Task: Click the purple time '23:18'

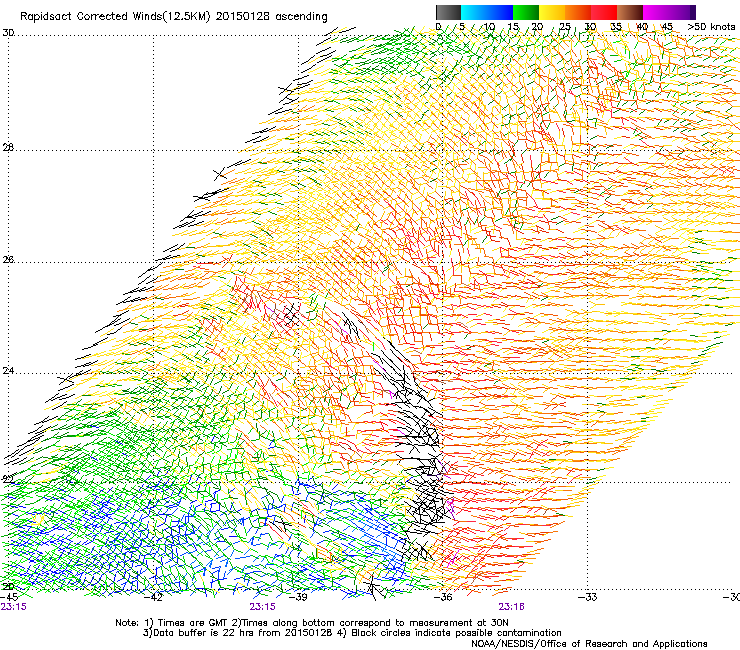Action: [512, 607]
